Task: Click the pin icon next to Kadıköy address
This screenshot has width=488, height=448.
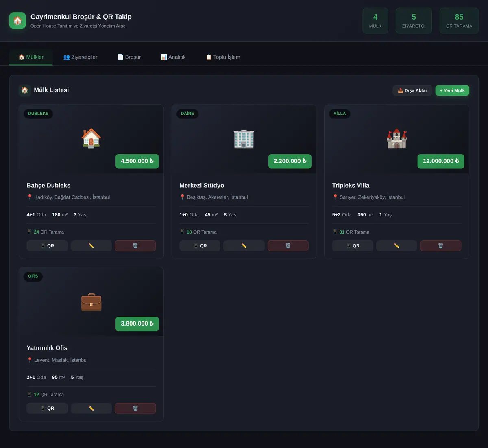Action: 30,197
